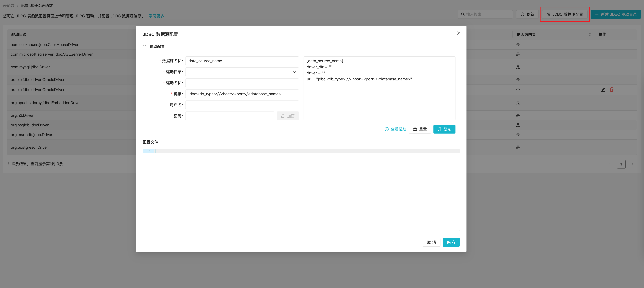The height and width of the screenshot is (288, 644).
Task: Click the 数据源名称 input field
Action: click(x=242, y=61)
